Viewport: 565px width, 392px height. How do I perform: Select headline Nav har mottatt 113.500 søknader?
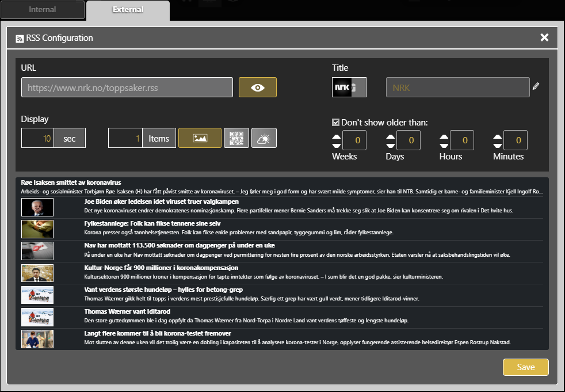point(180,246)
